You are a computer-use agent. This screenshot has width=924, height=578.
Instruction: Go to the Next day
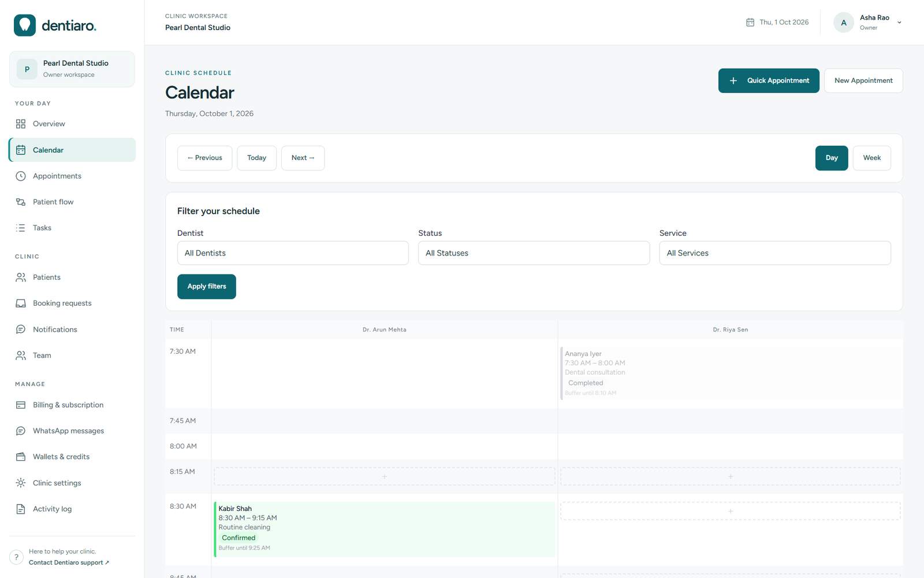pyautogui.click(x=303, y=158)
